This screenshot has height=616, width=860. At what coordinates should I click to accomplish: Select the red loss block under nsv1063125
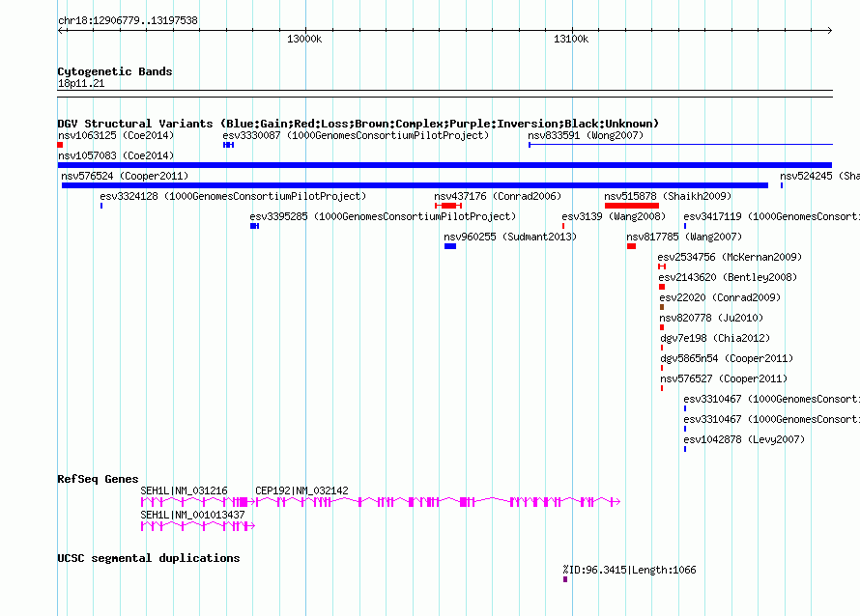pyautogui.click(x=60, y=145)
